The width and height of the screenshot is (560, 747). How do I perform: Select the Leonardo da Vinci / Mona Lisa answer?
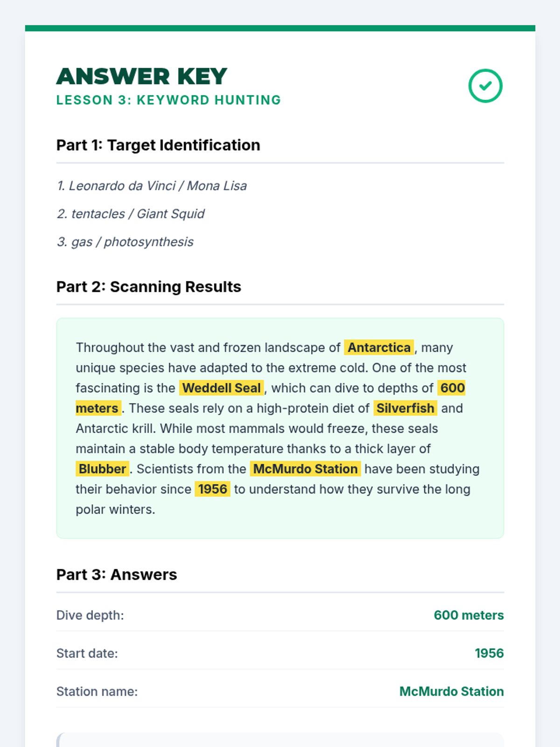click(152, 186)
